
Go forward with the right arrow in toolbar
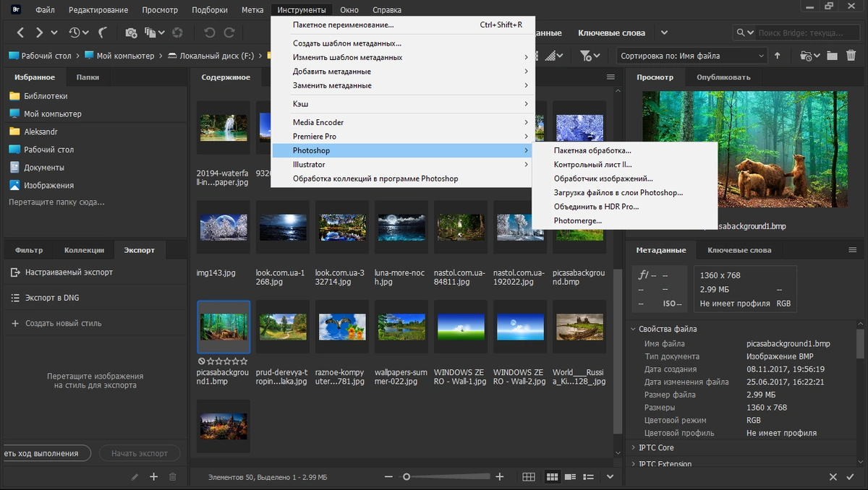40,33
